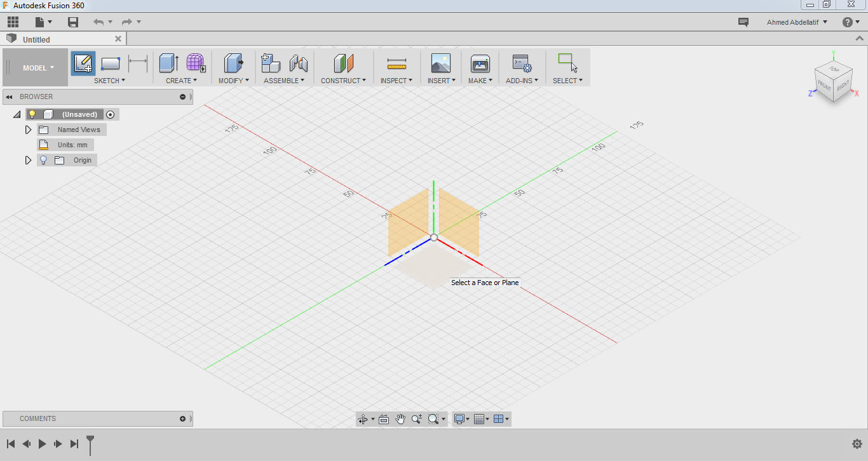This screenshot has width=868, height=461.
Task: Open timeline settings gear icon
Action: click(857, 444)
